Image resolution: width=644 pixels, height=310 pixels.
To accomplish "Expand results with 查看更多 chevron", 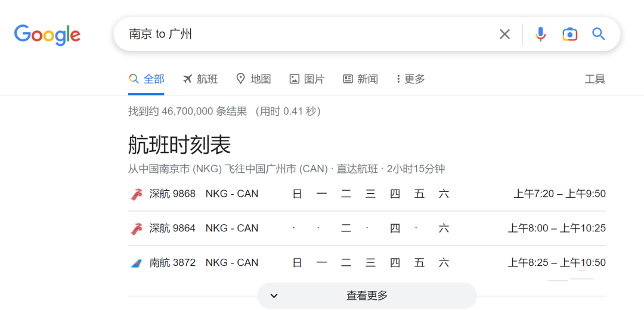I will 274,296.
